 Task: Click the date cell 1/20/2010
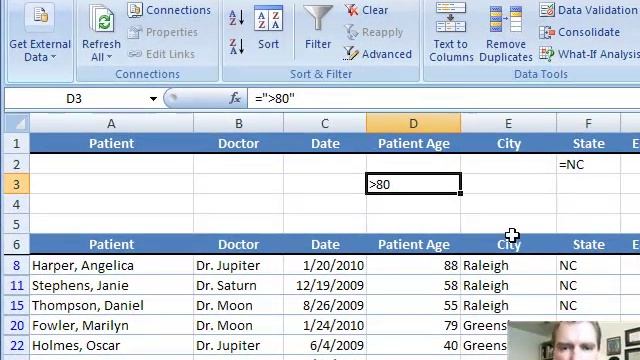(x=325, y=265)
